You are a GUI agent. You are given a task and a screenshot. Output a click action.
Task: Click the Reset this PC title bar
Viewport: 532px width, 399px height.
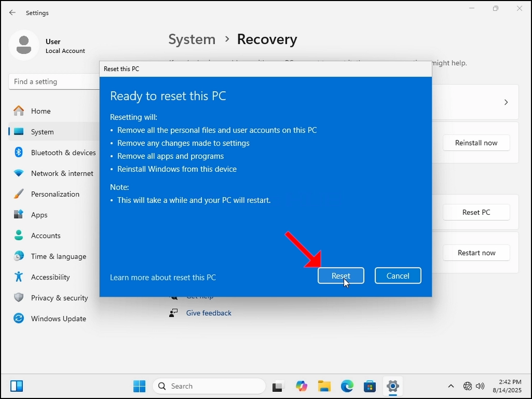[x=265, y=69]
